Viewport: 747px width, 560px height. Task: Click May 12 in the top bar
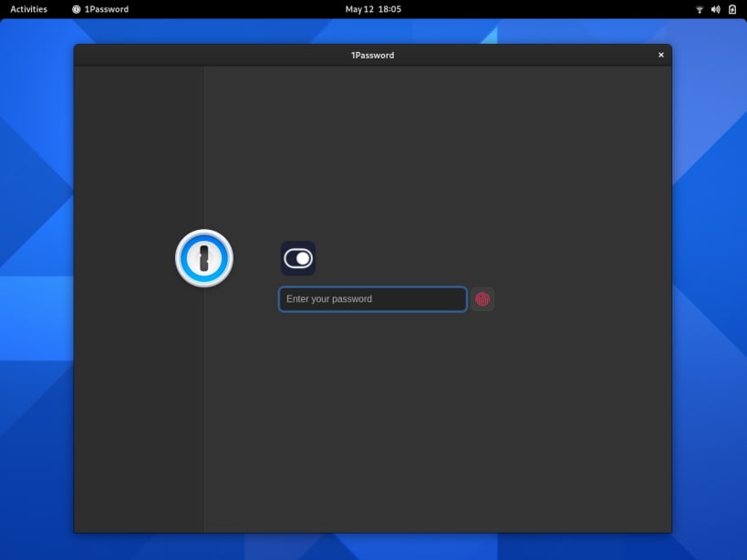[x=357, y=9]
